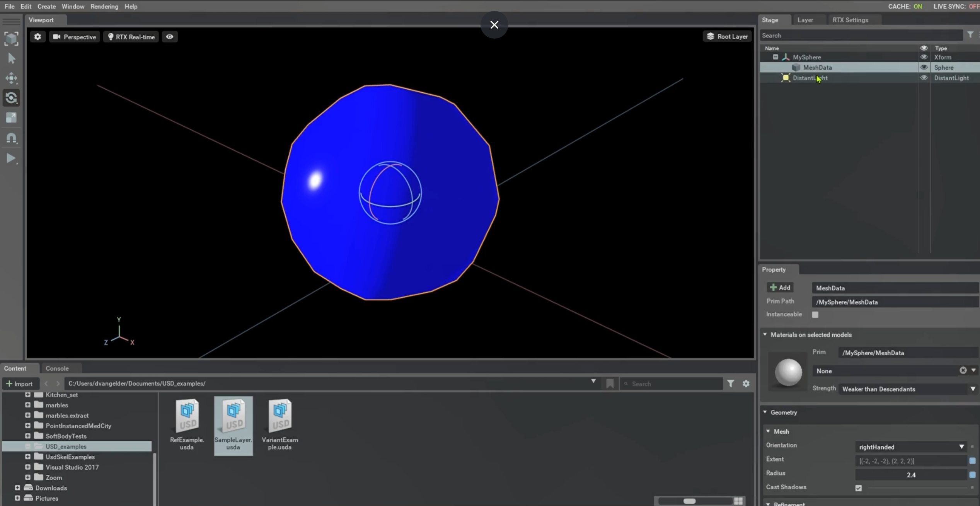Toggle the Snap magnet tool
Viewport: 980px width, 506px height.
click(11, 138)
